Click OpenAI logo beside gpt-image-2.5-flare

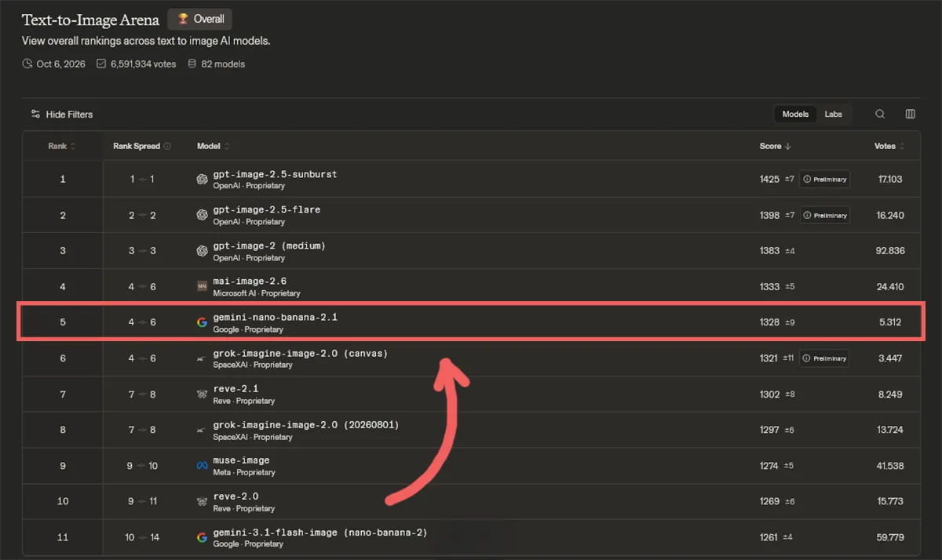point(202,215)
